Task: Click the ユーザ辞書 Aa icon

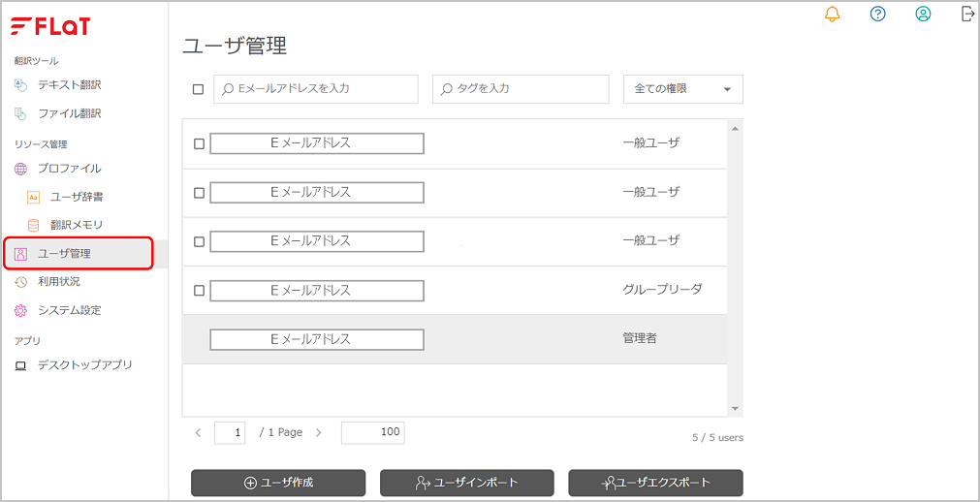Action: coord(34,198)
